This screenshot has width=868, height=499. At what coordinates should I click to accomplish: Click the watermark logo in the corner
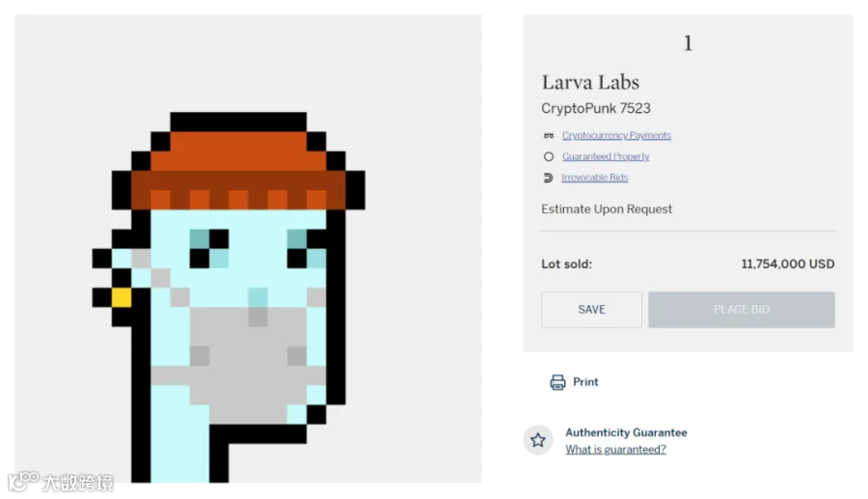(x=61, y=482)
